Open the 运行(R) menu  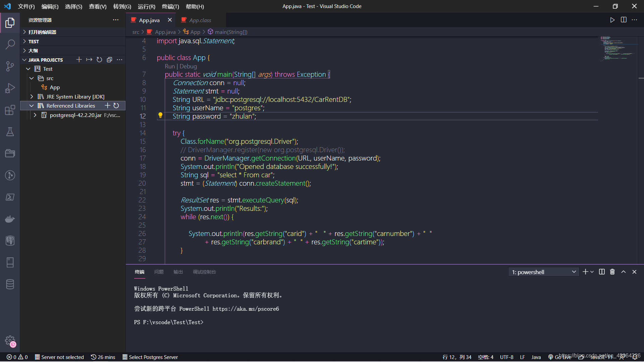click(x=146, y=6)
